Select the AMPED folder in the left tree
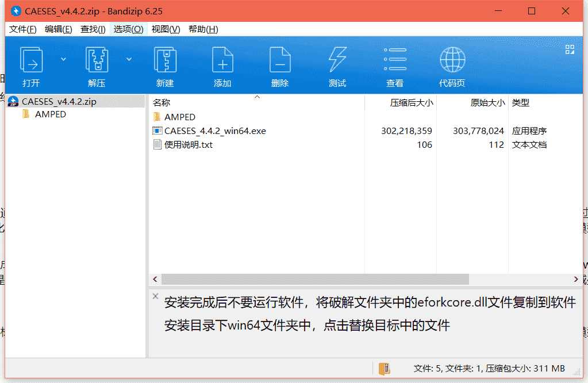This screenshot has width=588, height=383. coord(50,114)
